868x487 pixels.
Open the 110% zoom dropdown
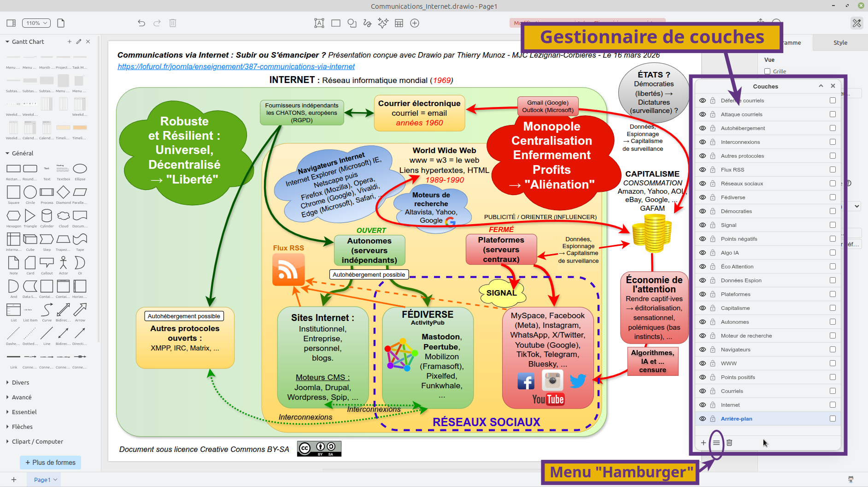pos(37,23)
